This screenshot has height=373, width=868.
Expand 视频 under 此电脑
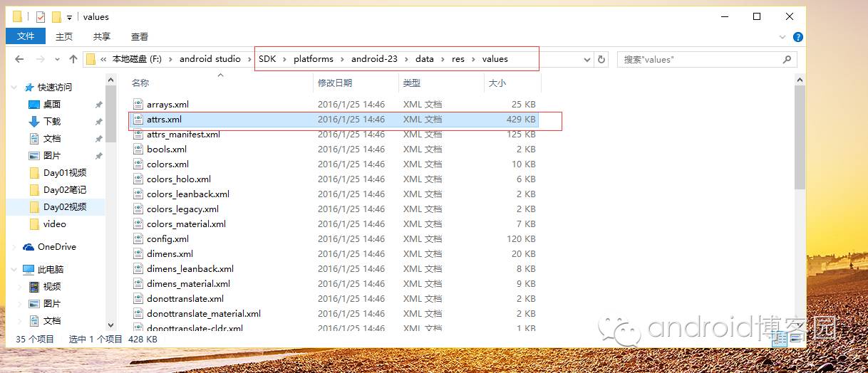pyautogui.click(x=21, y=287)
